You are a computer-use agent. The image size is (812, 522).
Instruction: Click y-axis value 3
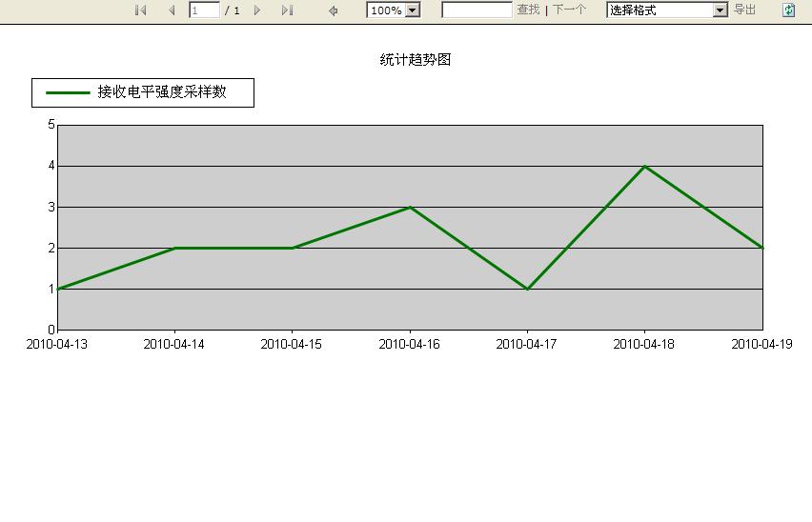[51, 207]
